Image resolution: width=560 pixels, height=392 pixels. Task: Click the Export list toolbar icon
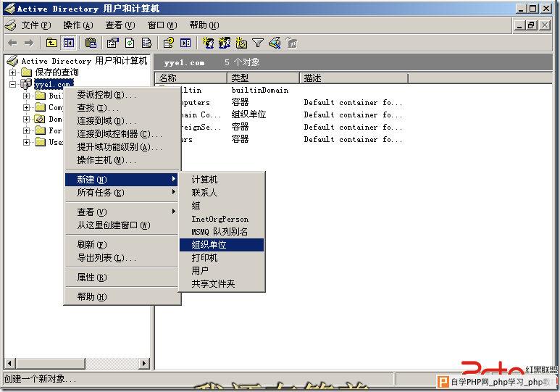tap(146, 43)
